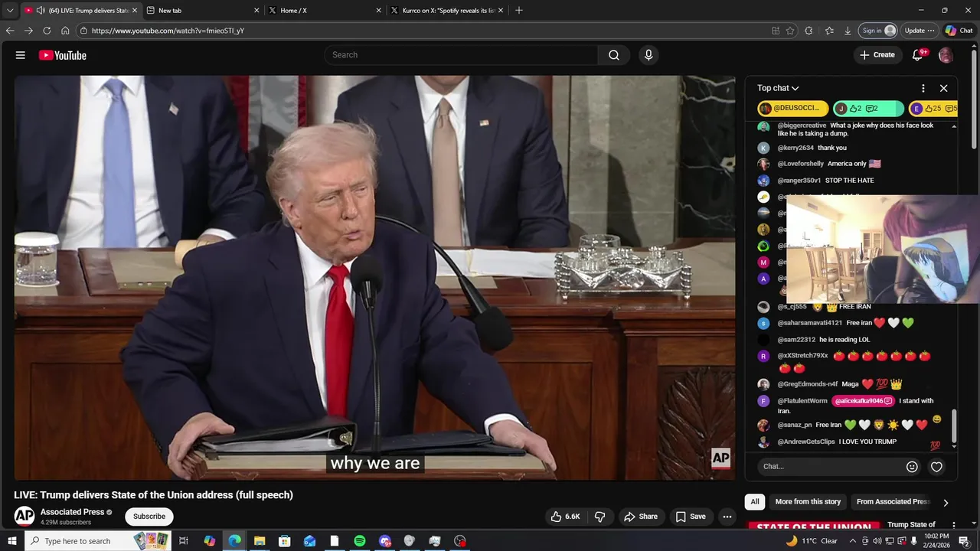Open the Windows notification center

coord(964,541)
